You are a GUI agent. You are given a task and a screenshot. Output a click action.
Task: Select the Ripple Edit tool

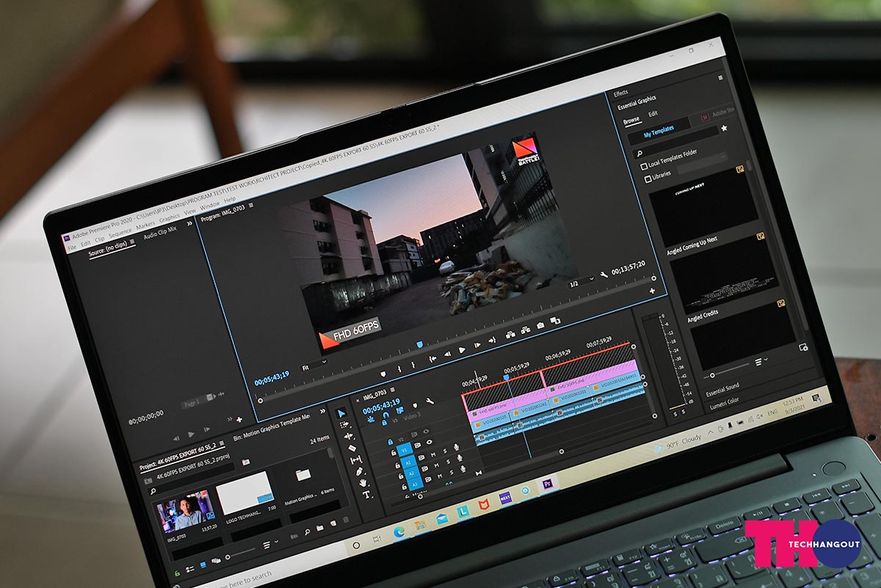pyautogui.click(x=348, y=436)
